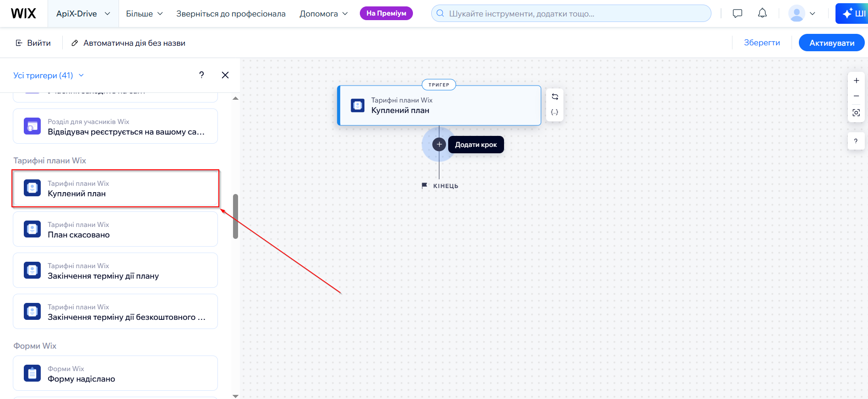Click the Активувати button
Image resolution: width=868 pixels, height=399 pixels.
pyautogui.click(x=831, y=43)
